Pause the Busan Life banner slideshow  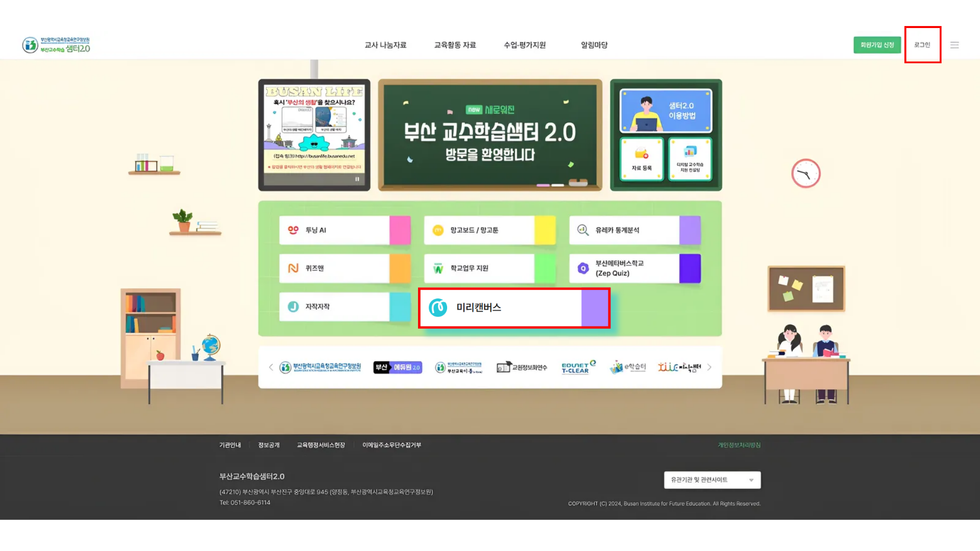tap(357, 179)
